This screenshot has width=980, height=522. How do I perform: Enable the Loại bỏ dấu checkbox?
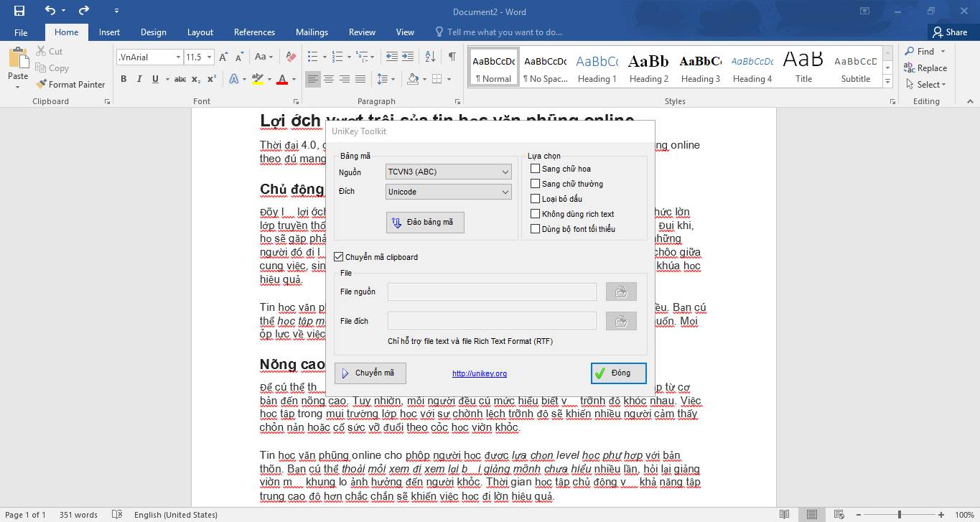(535, 199)
